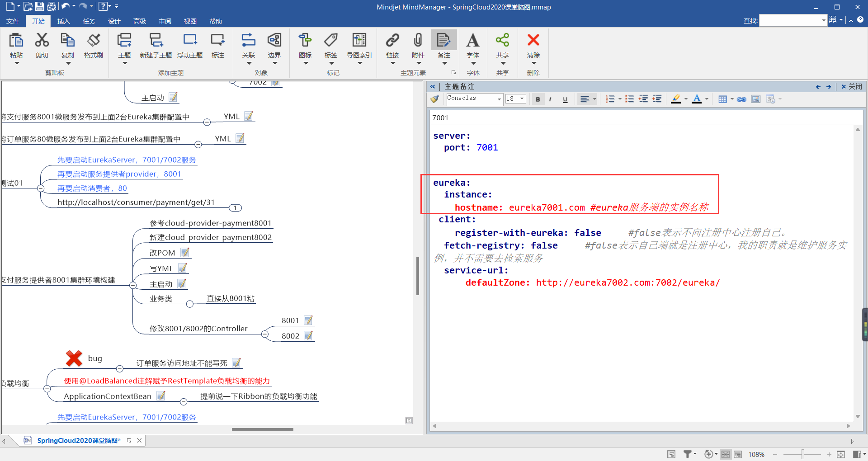Open the Map Index (导图索引) tool

point(359,41)
